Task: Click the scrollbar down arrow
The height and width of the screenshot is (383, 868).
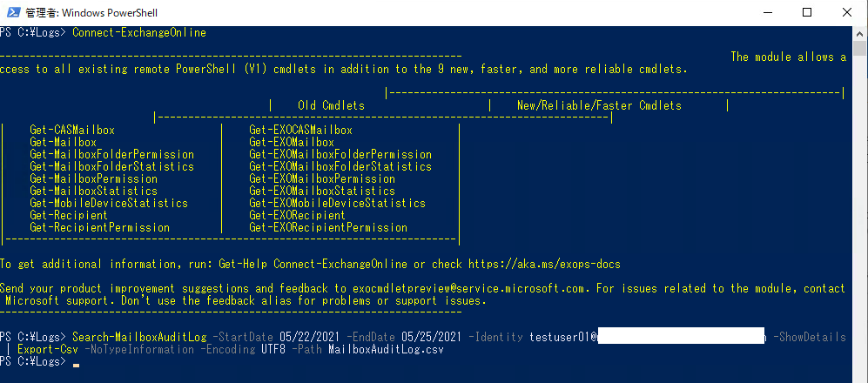Action: (860, 375)
